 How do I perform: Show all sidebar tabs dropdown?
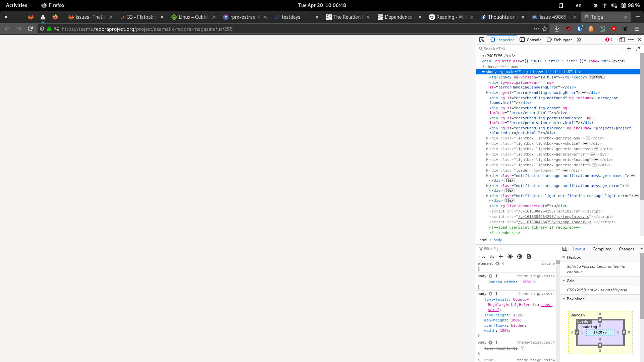[641, 249]
